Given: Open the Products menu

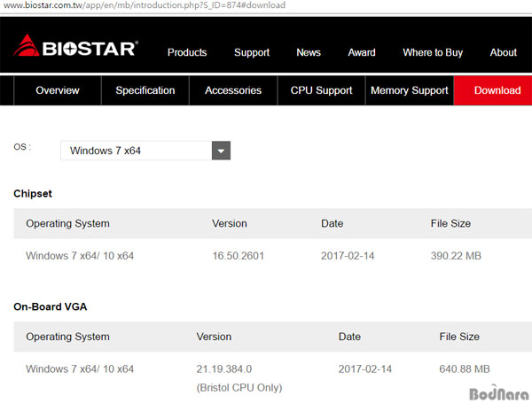Looking at the screenshot, I should (187, 52).
